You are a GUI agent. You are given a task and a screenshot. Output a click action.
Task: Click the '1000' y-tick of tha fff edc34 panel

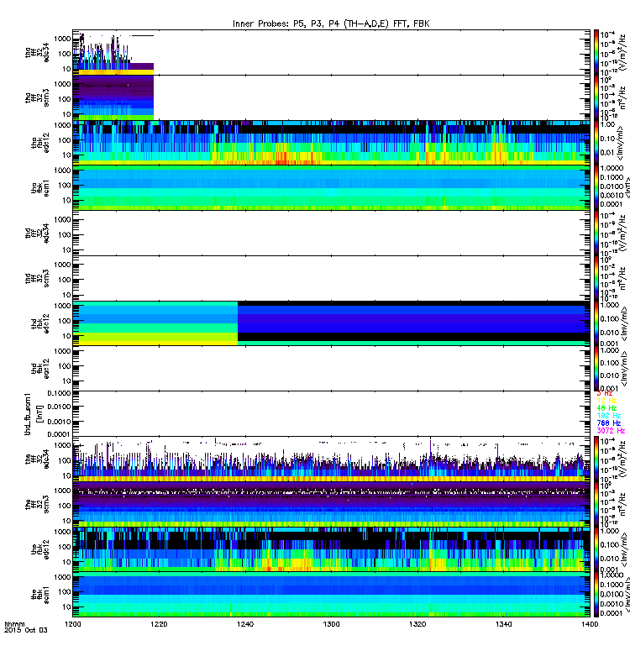click(x=62, y=39)
